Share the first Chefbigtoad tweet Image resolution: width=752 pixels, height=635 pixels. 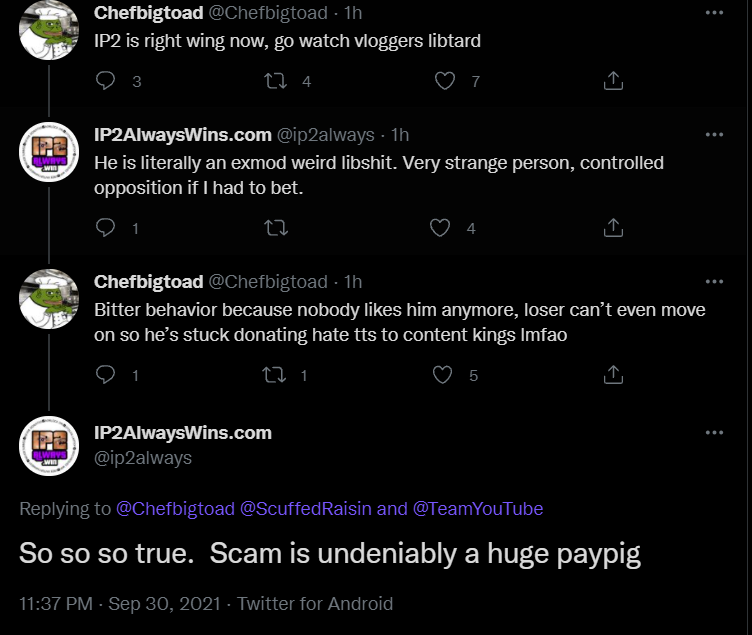click(x=613, y=81)
